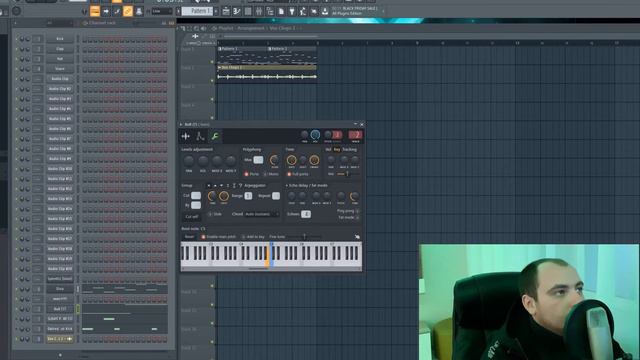Switch to Key tracking tab

click(x=337, y=150)
